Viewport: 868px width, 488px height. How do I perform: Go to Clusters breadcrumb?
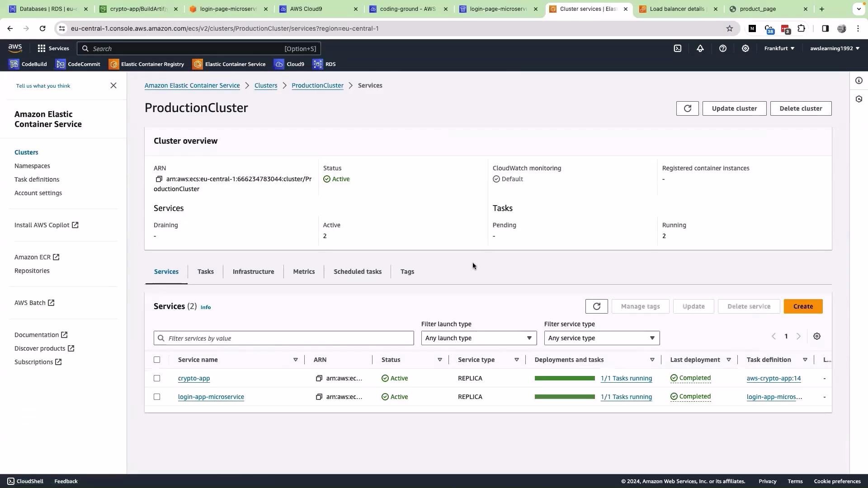click(x=266, y=85)
